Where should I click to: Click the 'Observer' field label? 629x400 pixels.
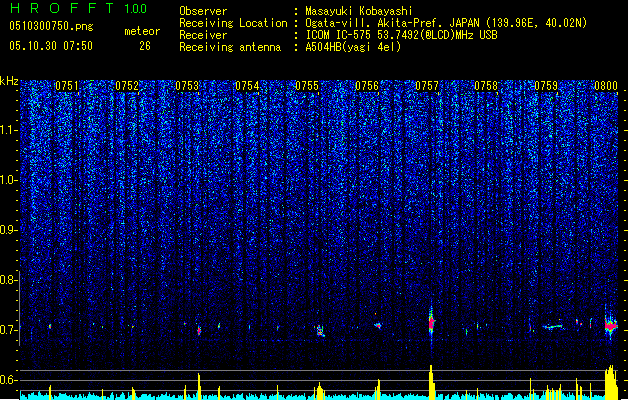tap(203, 11)
